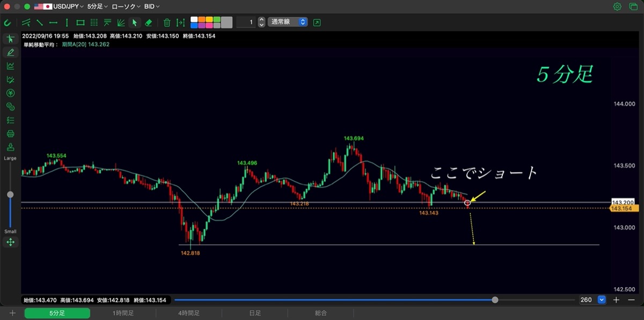This screenshot has width=644, height=320.
Task: Select the magnet snap tool
Action: coord(8,23)
